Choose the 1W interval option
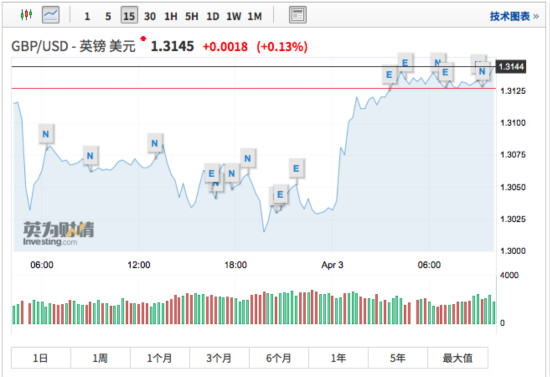The height and width of the screenshot is (377, 550). click(234, 16)
